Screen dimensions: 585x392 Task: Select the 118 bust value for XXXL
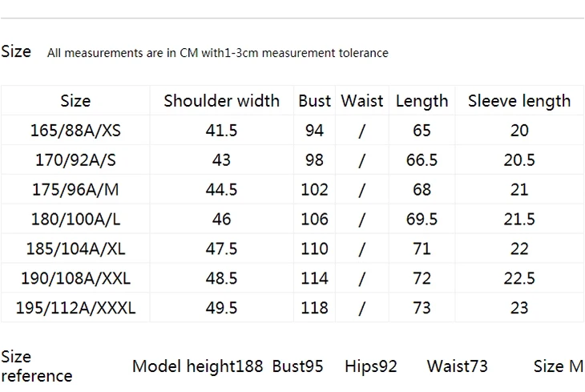point(314,308)
